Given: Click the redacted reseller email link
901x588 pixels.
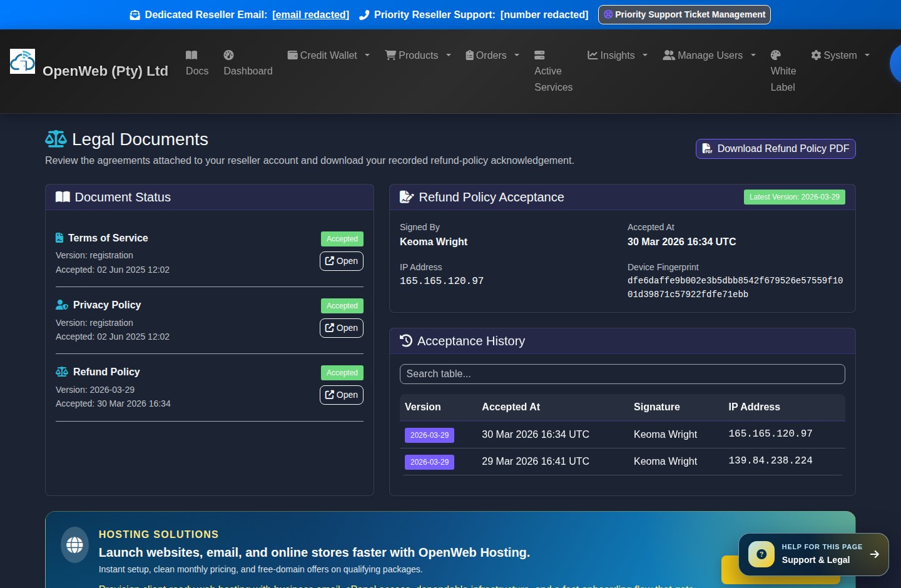Looking at the screenshot, I should [x=311, y=14].
